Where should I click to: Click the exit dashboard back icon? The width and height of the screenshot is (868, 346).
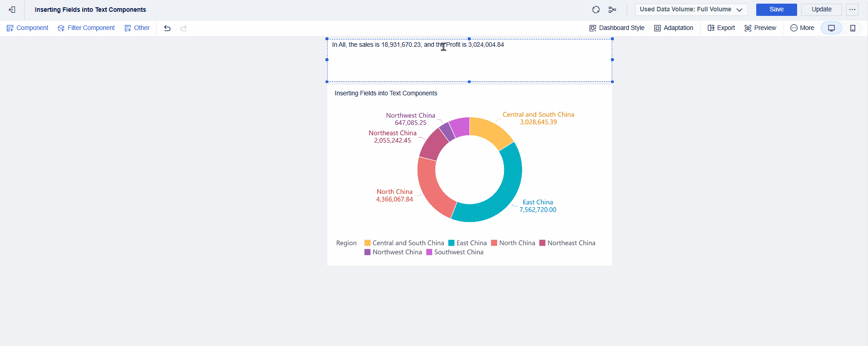click(x=12, y=10)
